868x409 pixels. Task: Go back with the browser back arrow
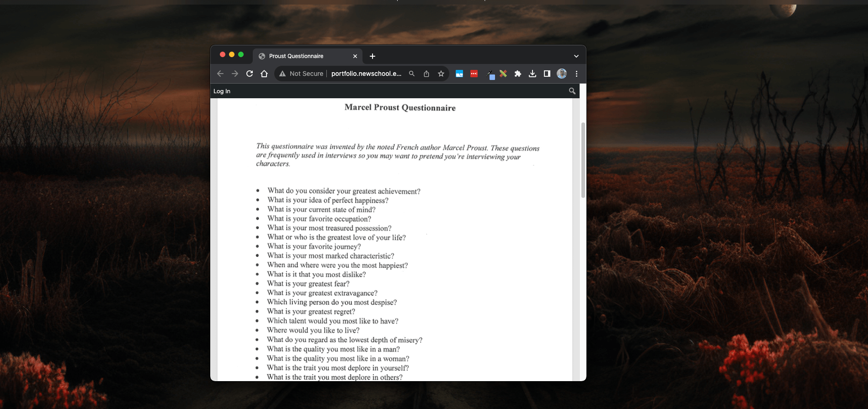pos(220,74)
